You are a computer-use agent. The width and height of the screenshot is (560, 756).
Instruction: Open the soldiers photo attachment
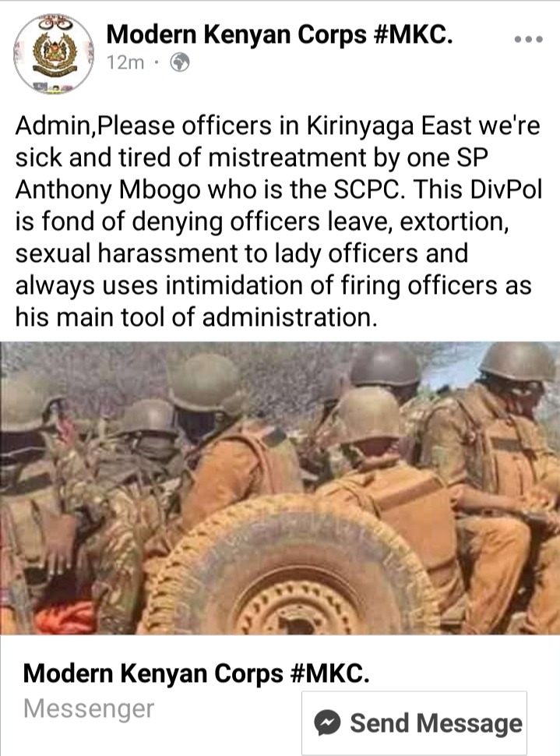[x=280, y=487]
